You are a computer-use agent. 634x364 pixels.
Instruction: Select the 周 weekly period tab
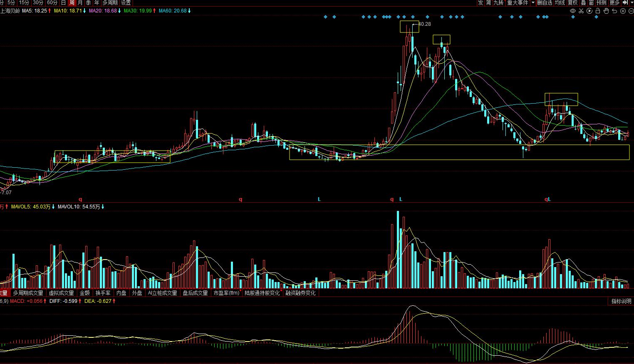coord(72,2)
